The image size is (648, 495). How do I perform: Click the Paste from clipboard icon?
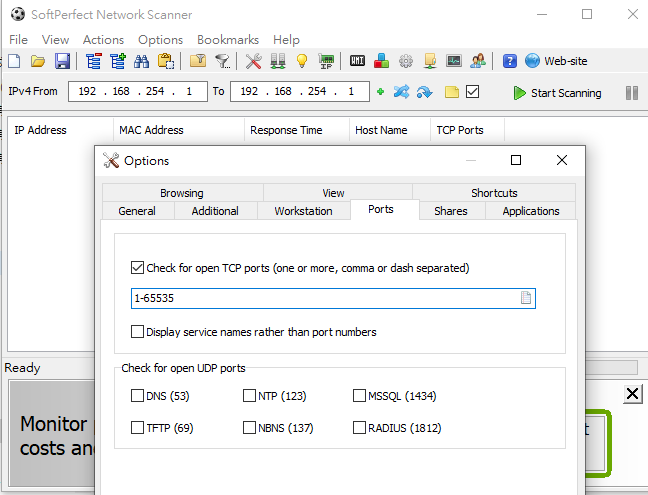click(166, 61)
